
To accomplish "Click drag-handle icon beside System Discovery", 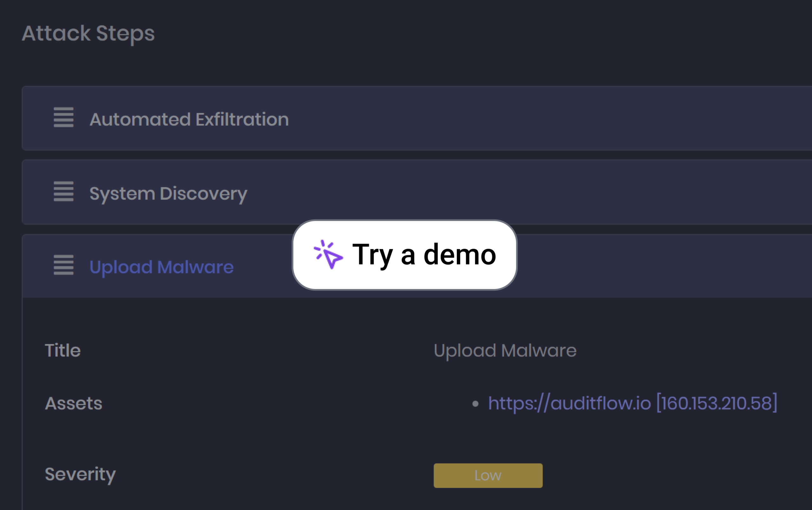I will click(63, 191).
